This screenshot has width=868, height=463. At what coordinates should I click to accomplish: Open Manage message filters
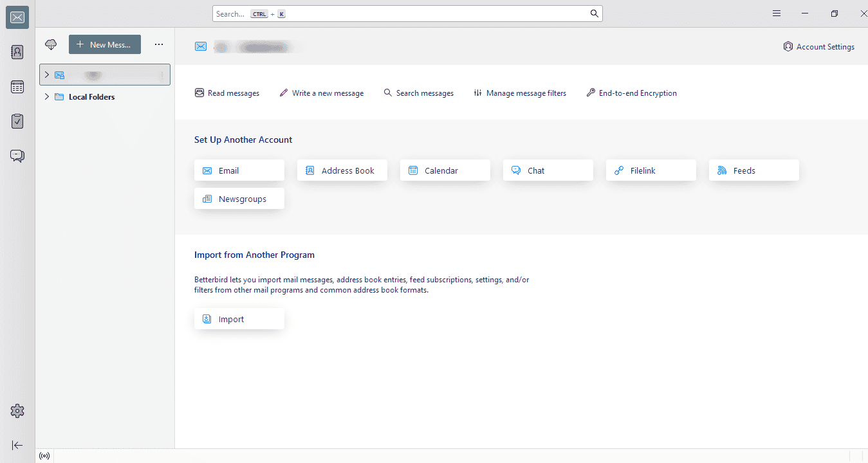click(520, 93)
